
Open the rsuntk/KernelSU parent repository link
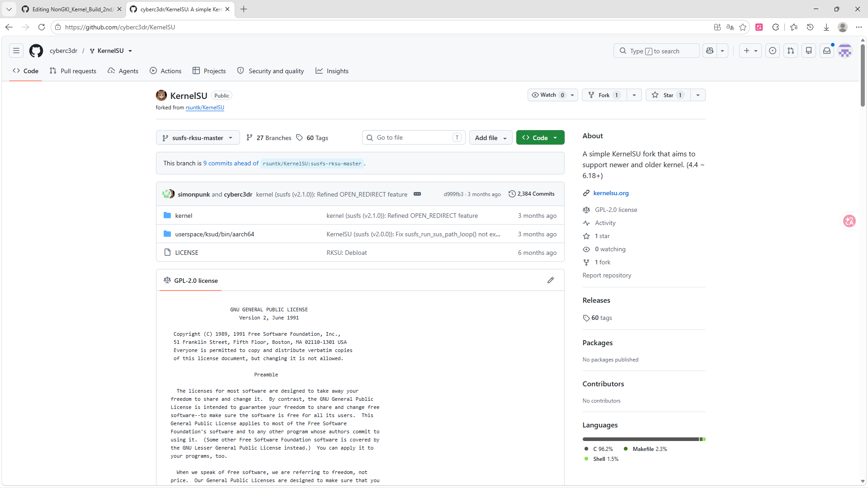[x=205, y=108]
